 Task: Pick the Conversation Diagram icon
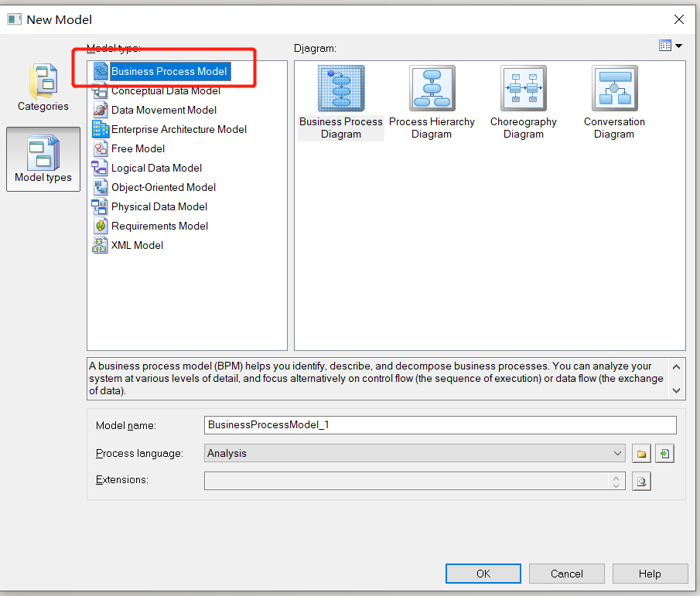pyautogui.click(x=614, y=88)
